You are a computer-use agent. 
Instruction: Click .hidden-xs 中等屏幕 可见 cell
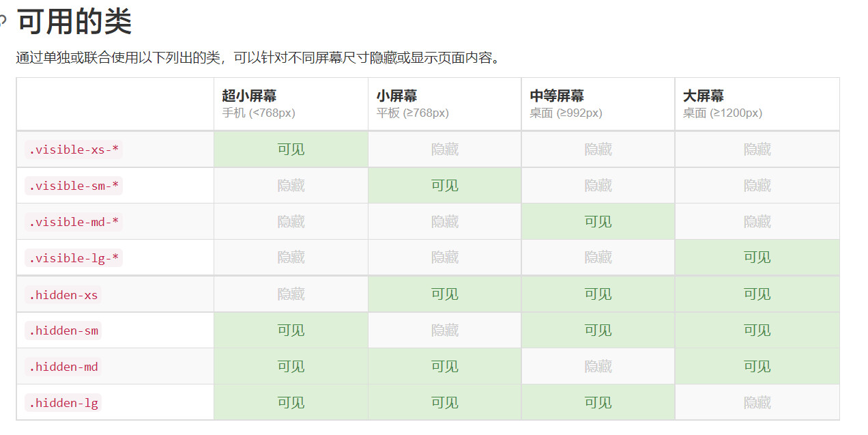pos(598,294)
